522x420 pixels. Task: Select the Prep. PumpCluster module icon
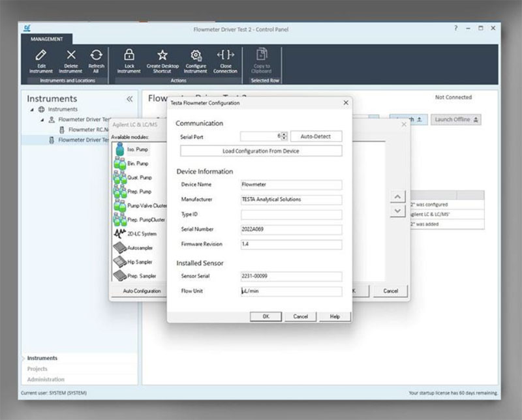coord(120,220)
